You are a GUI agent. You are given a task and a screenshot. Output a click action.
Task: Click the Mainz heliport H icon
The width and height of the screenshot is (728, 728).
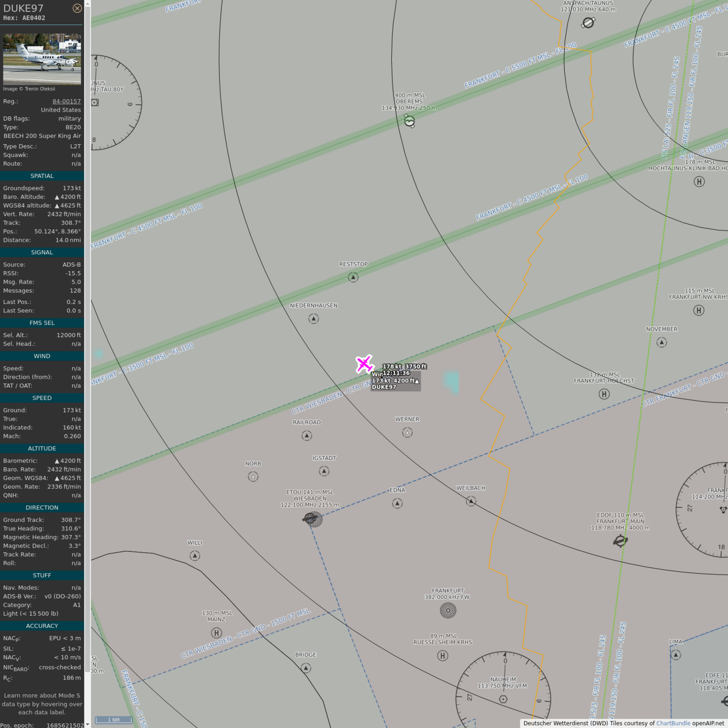216,632
